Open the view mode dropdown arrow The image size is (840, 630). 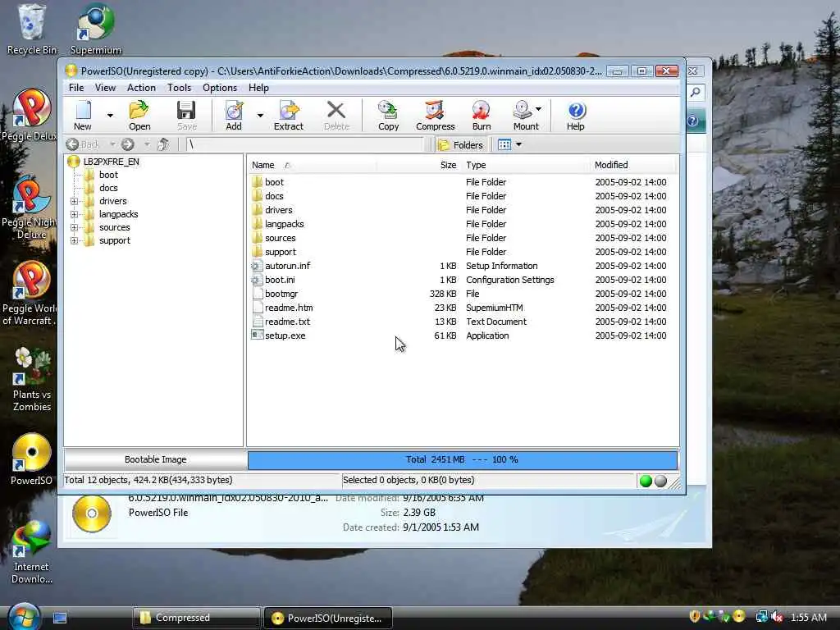[x=518, y=144]
